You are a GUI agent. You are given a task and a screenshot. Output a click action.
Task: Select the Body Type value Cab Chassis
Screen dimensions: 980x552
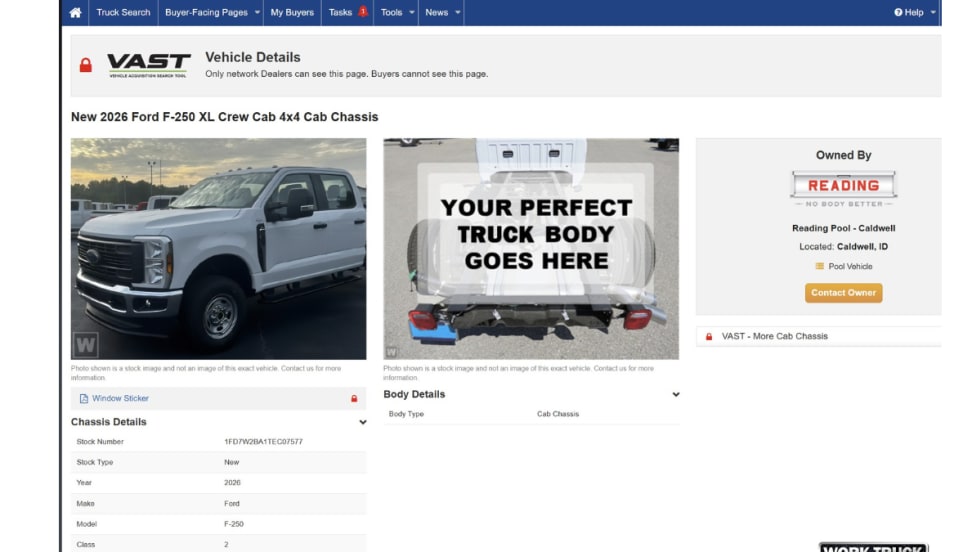click(558, 414)
